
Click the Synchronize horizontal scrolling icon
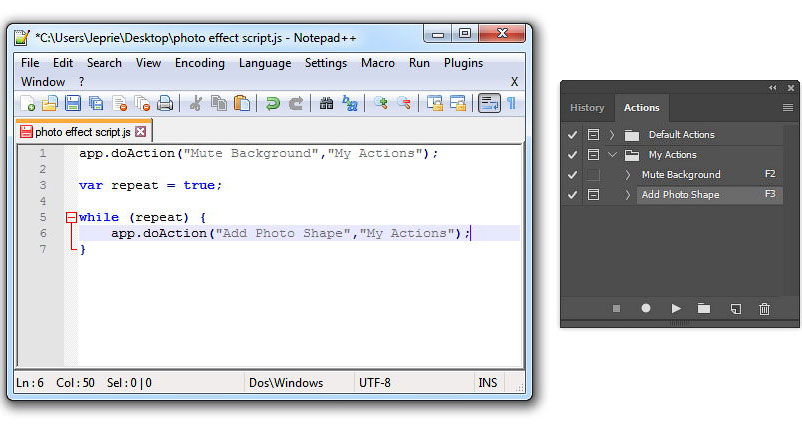pyautogui.click(x=458, y=103)
